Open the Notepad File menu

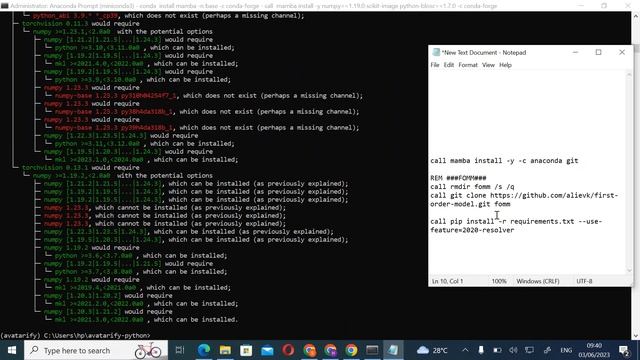coord(435,65)
